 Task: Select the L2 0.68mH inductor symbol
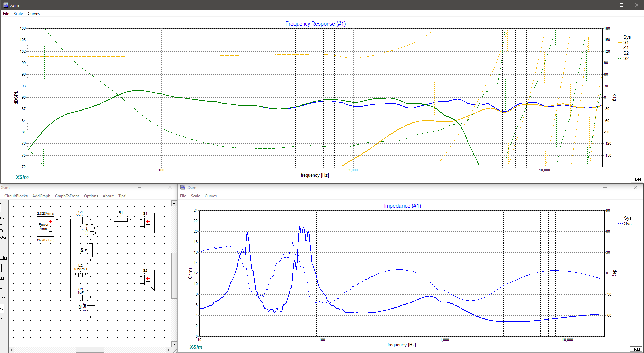(x=80, y=274)
